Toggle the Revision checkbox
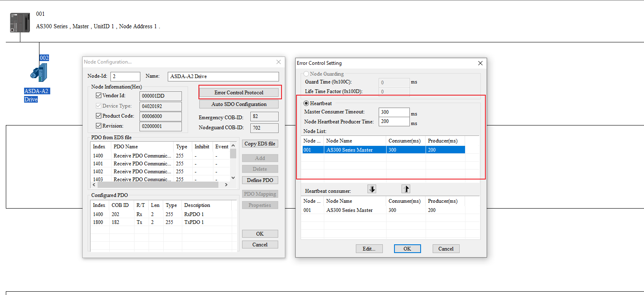This screenshot has width=644, height=295. pos(99,126)
